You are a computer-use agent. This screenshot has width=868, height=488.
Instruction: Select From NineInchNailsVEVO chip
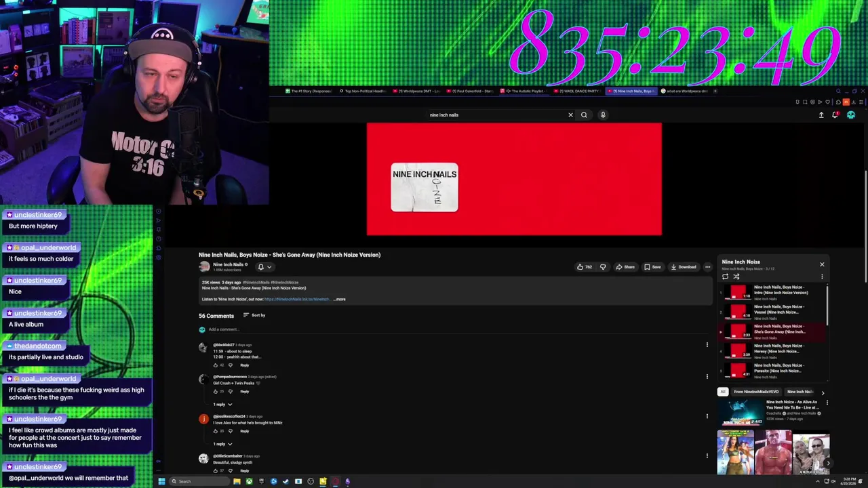point(756,392)
